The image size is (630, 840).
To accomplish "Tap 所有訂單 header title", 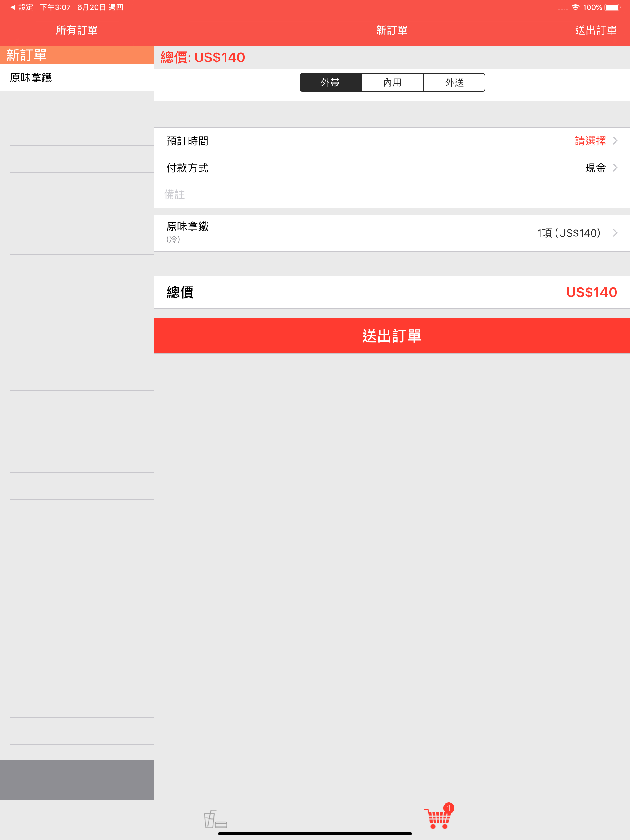I will point(77,30).
